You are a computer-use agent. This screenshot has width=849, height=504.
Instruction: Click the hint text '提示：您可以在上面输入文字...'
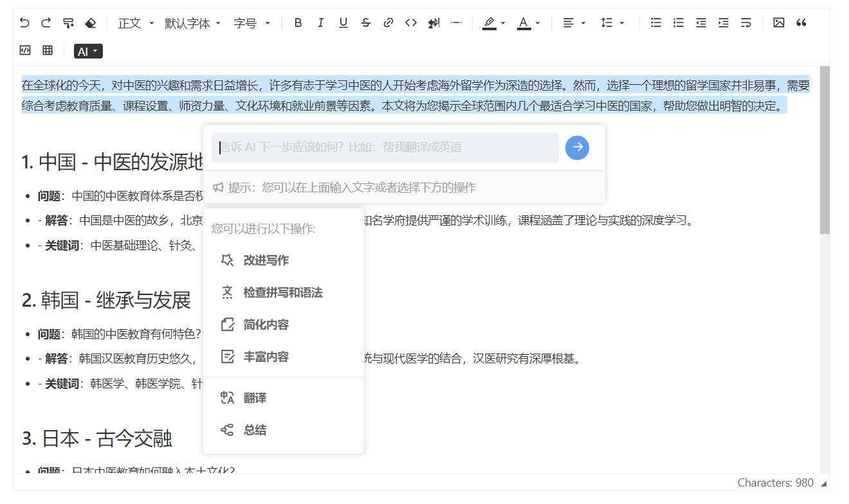[x=352, y=188]
